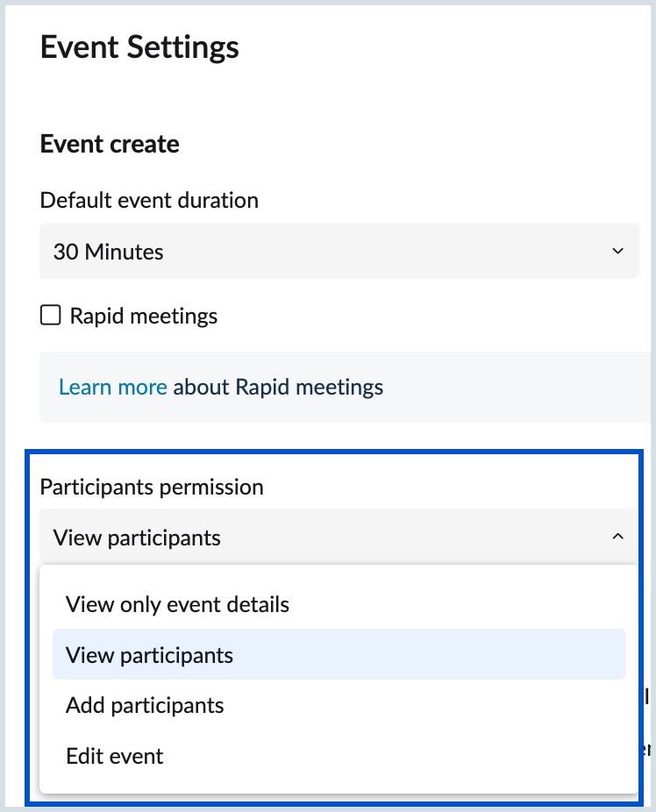656x812 pixels.
Task: Choose the highlighted View participants option
Action: click(149, 655)
